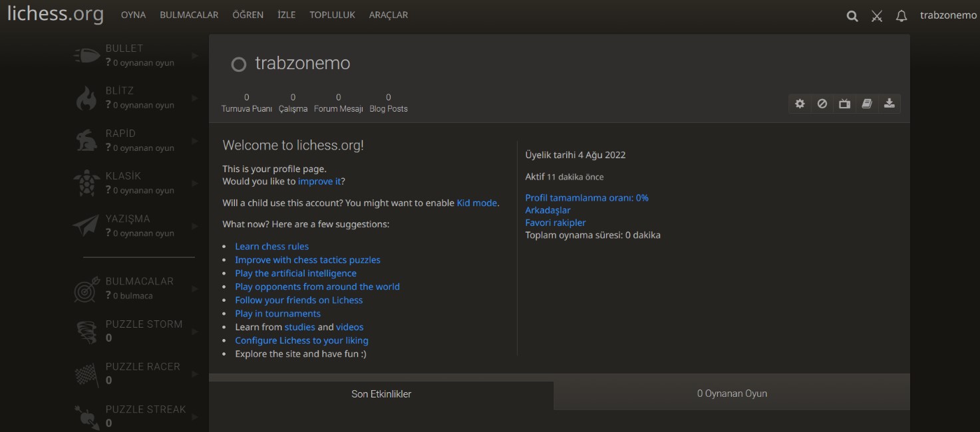
Task: Open 'Learn chess rules' link
Action: pos(271,247)
